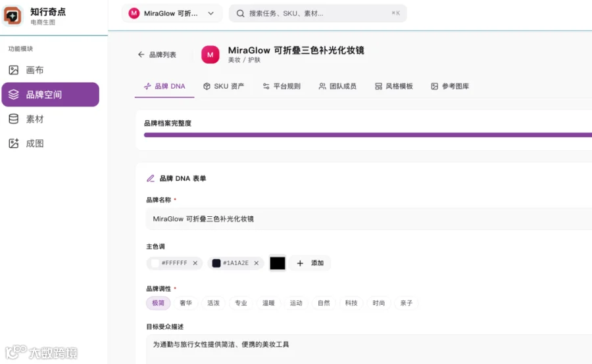Screen dimensions: 592x364
Task: Open the 成图 module
Action: click(x=50, y=143)
